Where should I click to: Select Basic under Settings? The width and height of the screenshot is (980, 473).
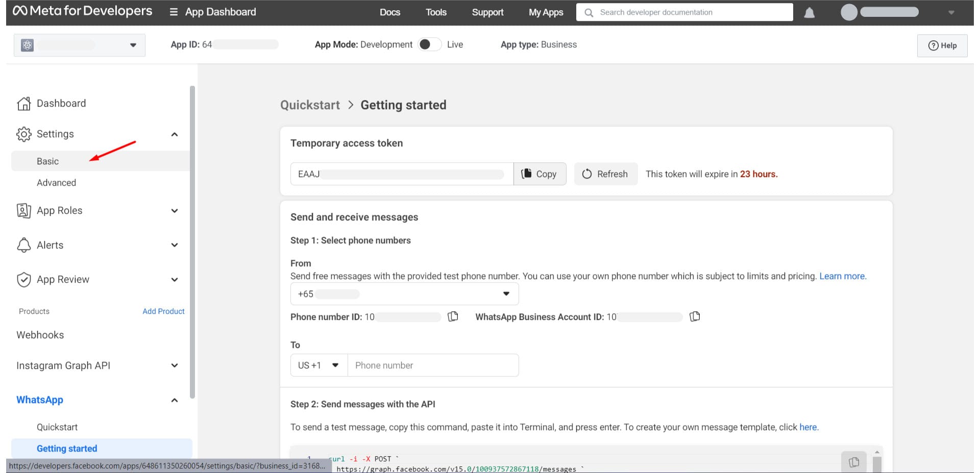pos(100,161)
